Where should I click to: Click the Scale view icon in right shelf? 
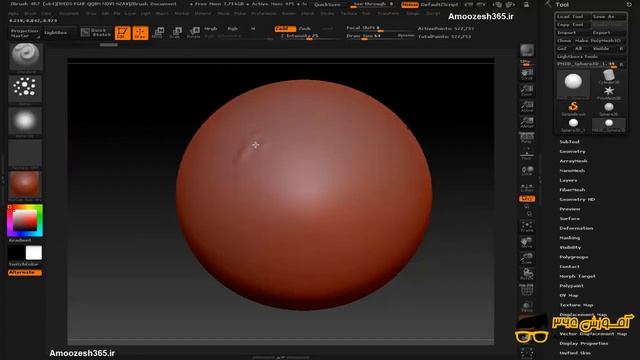point(527,258)
